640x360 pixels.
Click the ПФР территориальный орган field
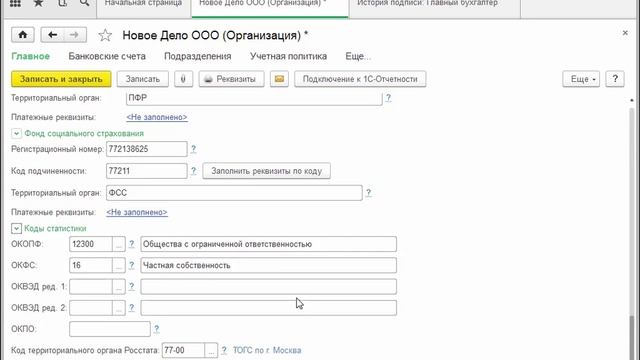254,98
